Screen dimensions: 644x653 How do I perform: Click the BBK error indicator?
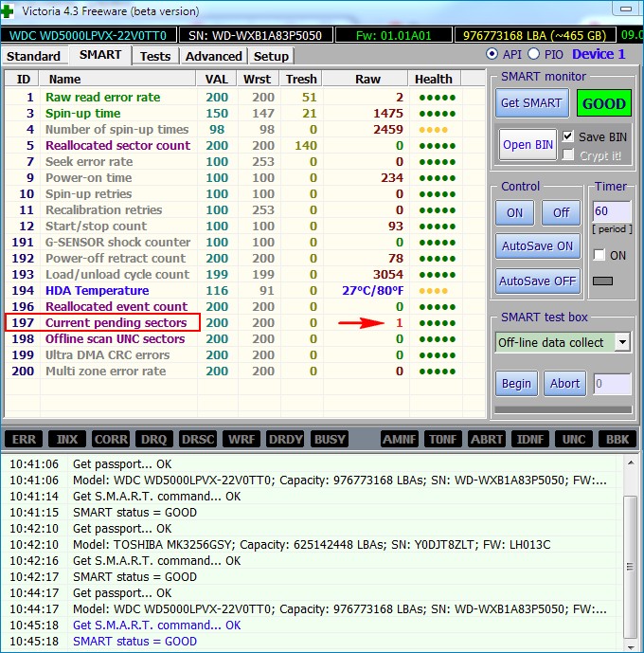coord(617,439)
